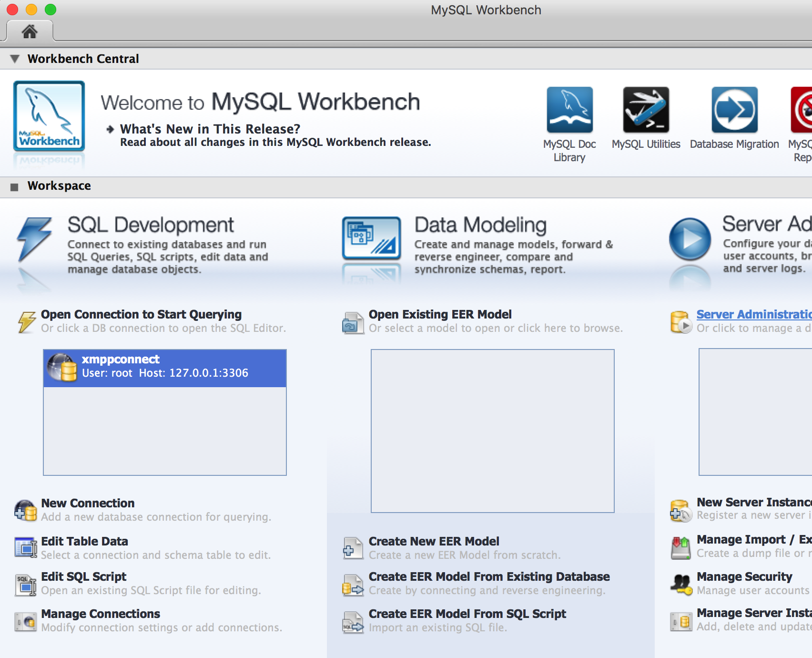The width and height of the screenshot is (812, 658).
Task: Click the MySQL Utilities label text
Action: 646,144
